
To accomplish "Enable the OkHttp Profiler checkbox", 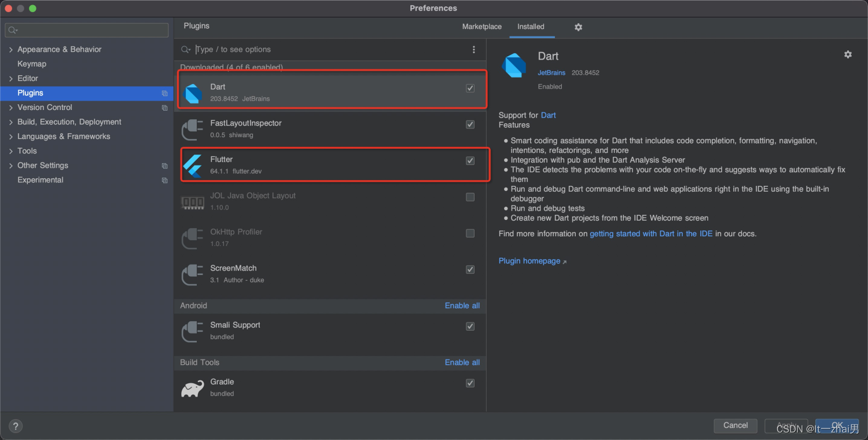I will 470,233.
